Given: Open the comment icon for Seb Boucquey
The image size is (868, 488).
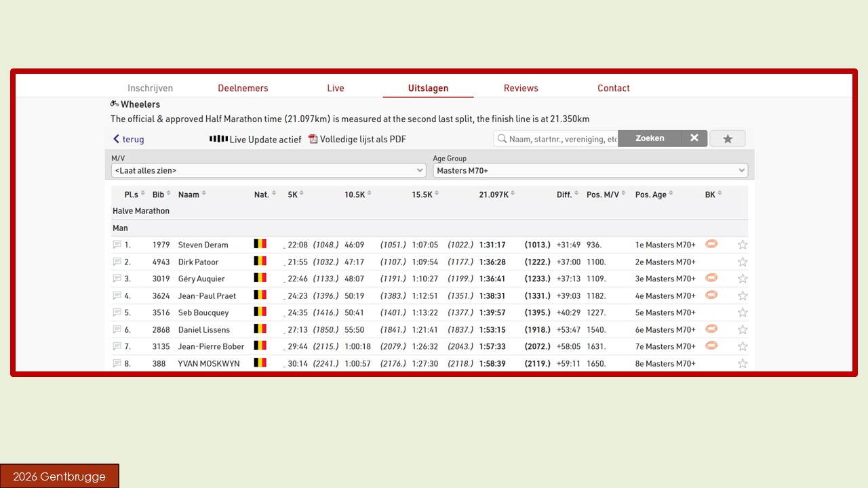Looking at the screenshot, I should [x=117, y=312].
